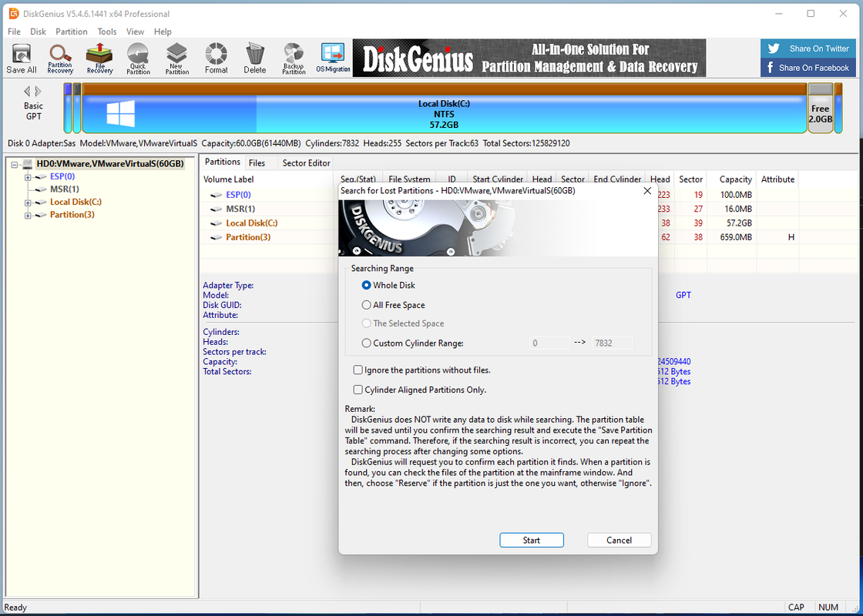Choose the Format toolbar icon

(x=217, y=58)
